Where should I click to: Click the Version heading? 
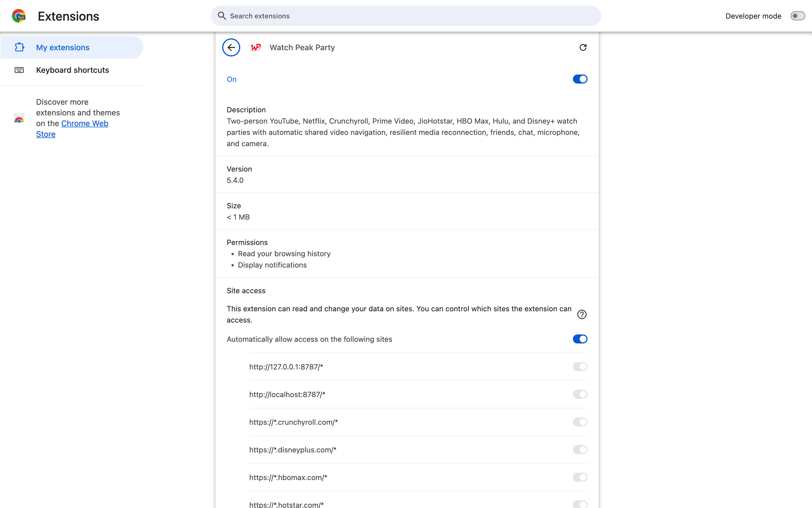click(239, 169)
